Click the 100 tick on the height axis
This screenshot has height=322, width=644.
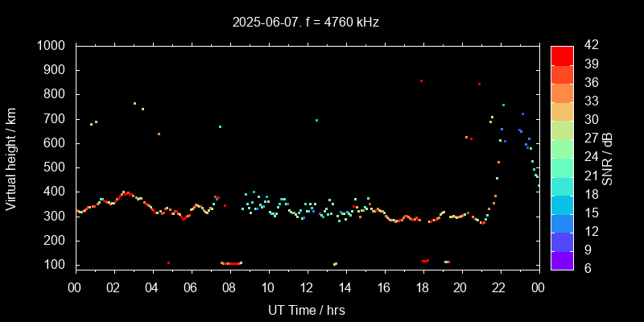point(57,265)
